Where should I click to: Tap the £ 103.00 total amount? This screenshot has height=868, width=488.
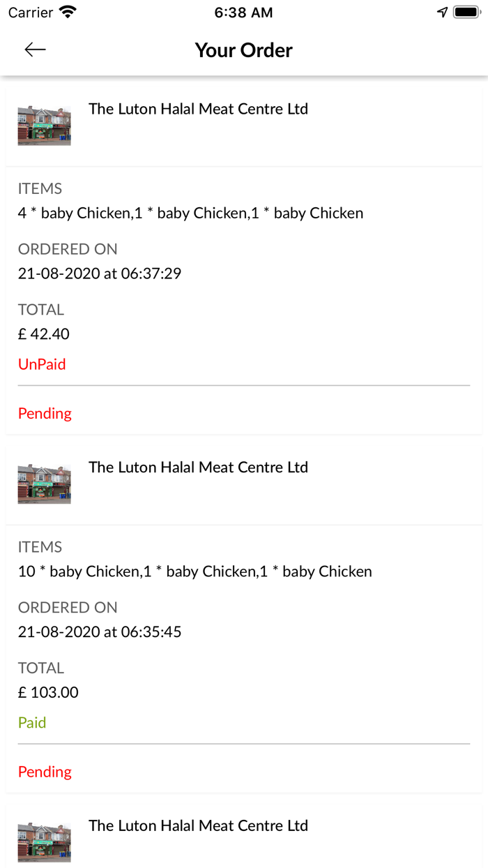coord(48,693)
